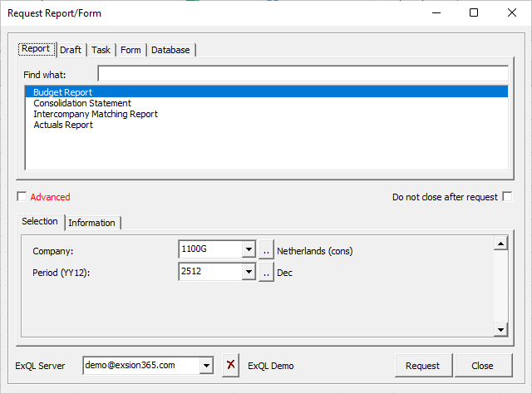Show the Information tab
The image size is (532, 394).
pyautogui.click(x=92, y=223)
